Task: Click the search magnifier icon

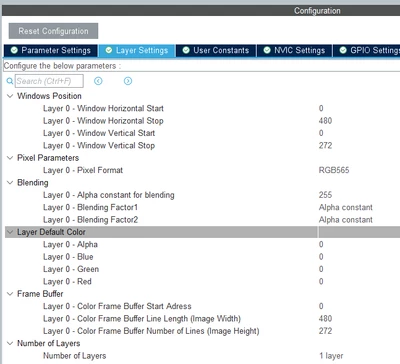Action: [x=10, y=81]
